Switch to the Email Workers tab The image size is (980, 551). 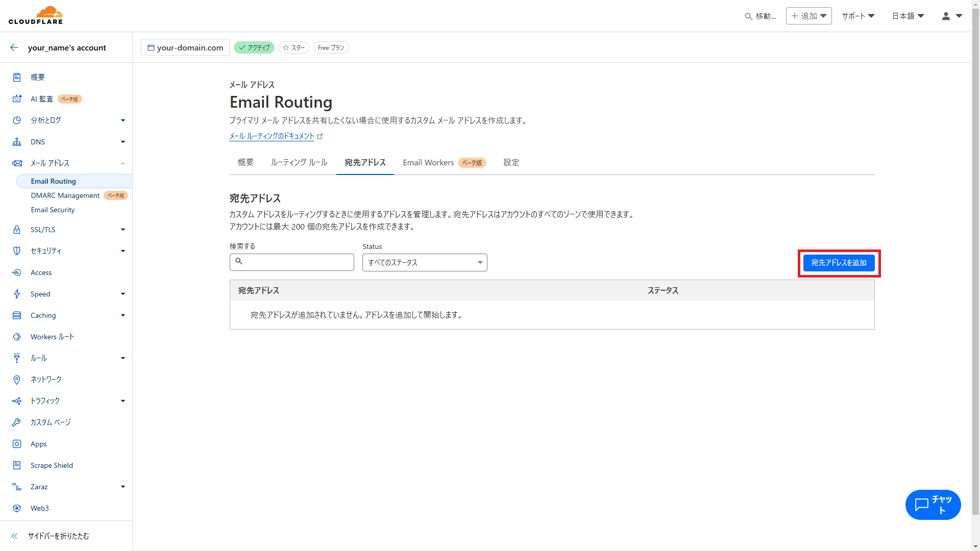(428, 162)
